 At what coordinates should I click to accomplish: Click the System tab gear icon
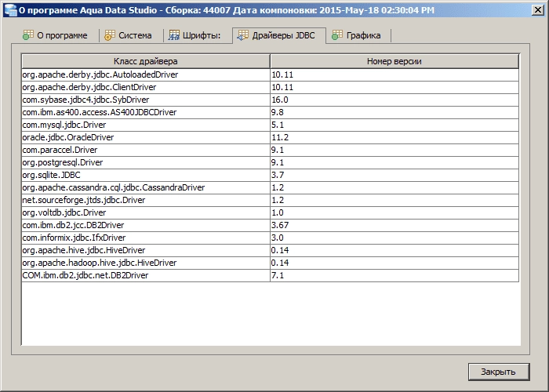(x=110, y=35)
